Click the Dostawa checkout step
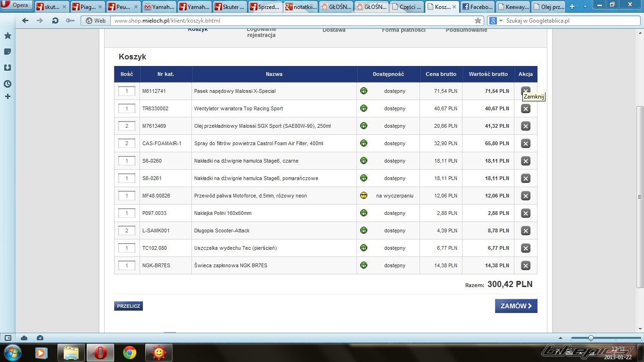This screenshot has width=644, height=362. point(334,30)
